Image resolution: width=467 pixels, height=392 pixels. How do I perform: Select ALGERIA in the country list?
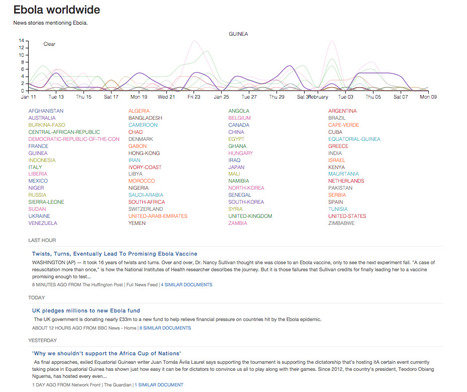(x=139, y=111)
